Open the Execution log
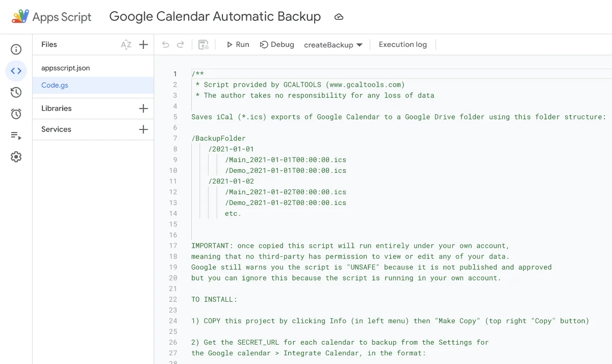Image resolution: width=612 pixels, height=364 pixels. coord(403,45)
